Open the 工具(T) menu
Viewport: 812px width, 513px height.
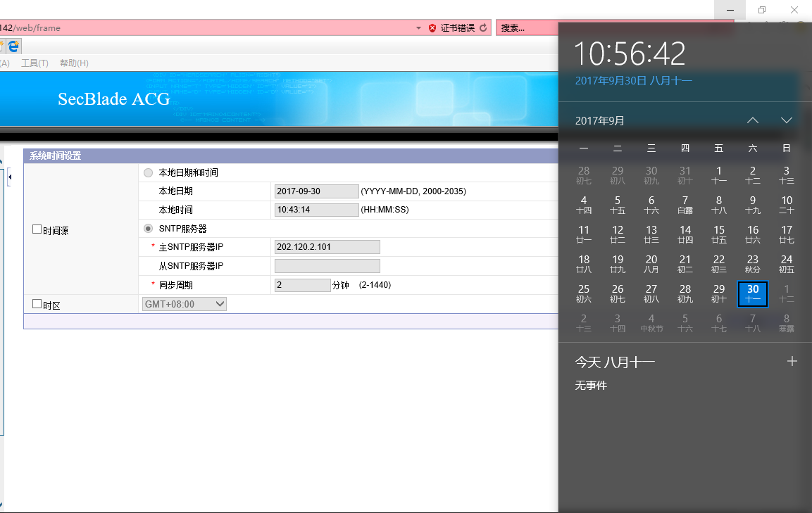(x=35, y=63)
